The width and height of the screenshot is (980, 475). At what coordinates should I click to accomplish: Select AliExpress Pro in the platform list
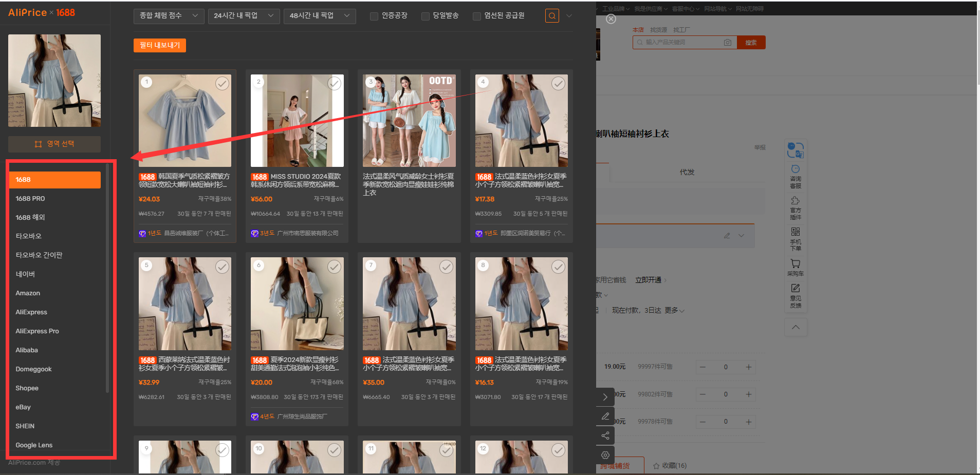pos(54,331)
